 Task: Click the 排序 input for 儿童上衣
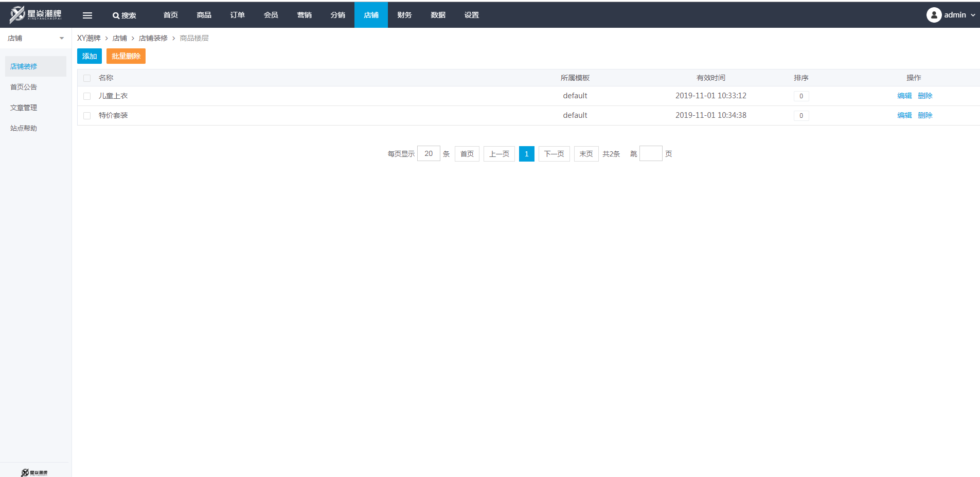pyautogui.click(x=801, y=96)
